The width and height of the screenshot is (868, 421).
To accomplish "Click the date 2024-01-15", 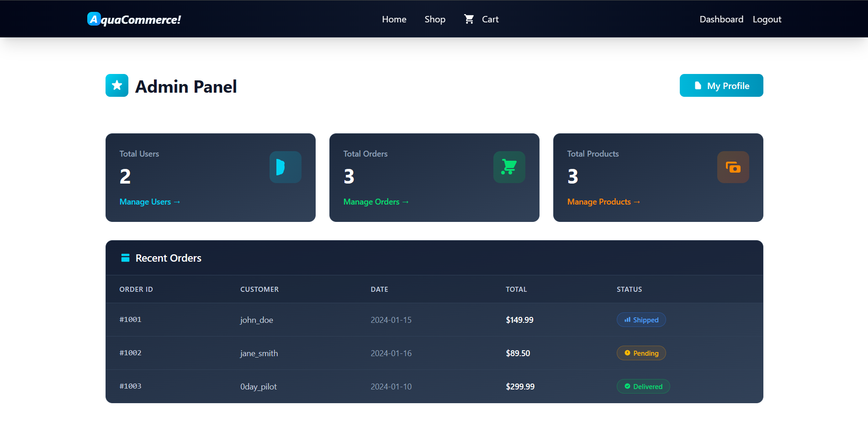I will (391, 320).
